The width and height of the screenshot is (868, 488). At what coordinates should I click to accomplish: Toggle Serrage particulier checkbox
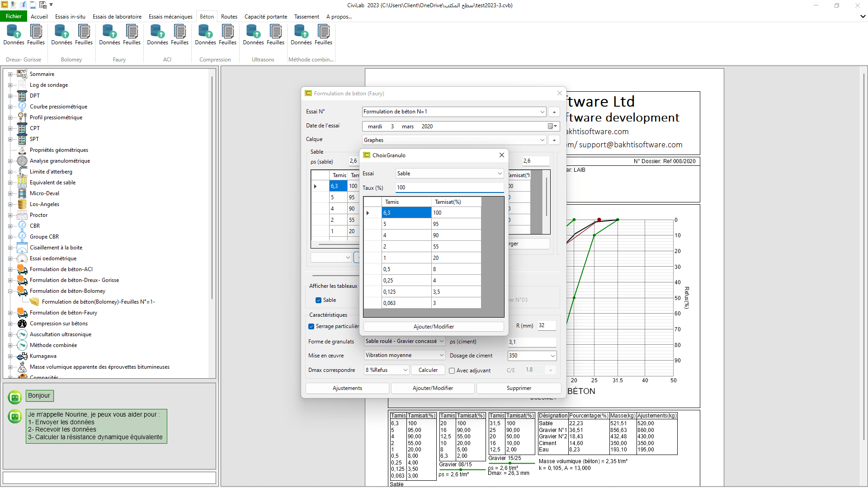pos(311,327)
